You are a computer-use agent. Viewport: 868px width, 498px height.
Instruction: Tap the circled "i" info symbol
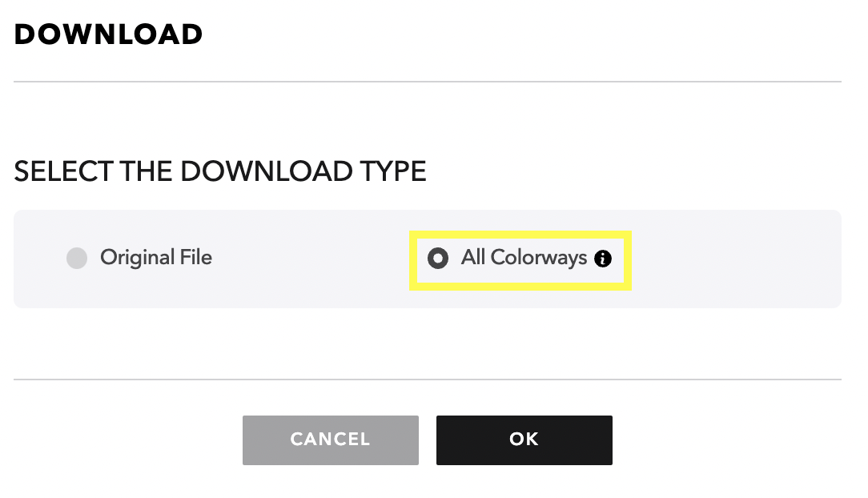coord(602,259)
